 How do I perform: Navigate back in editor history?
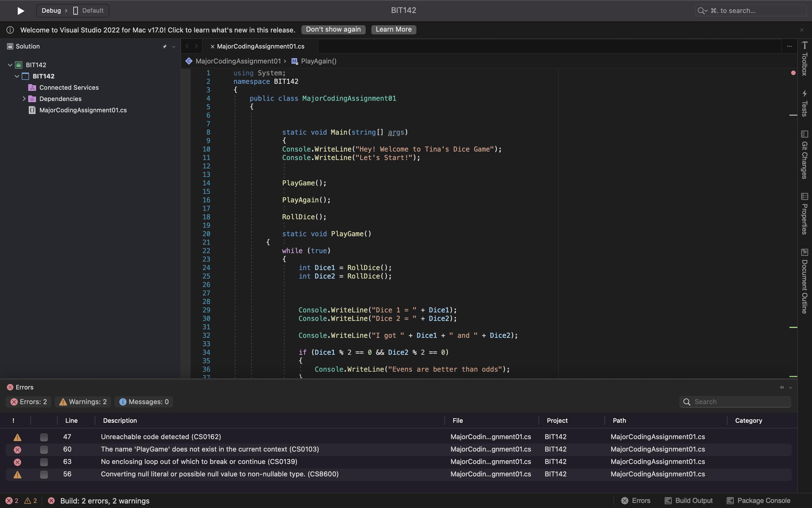pyautogui.click(x=187, y=46)
